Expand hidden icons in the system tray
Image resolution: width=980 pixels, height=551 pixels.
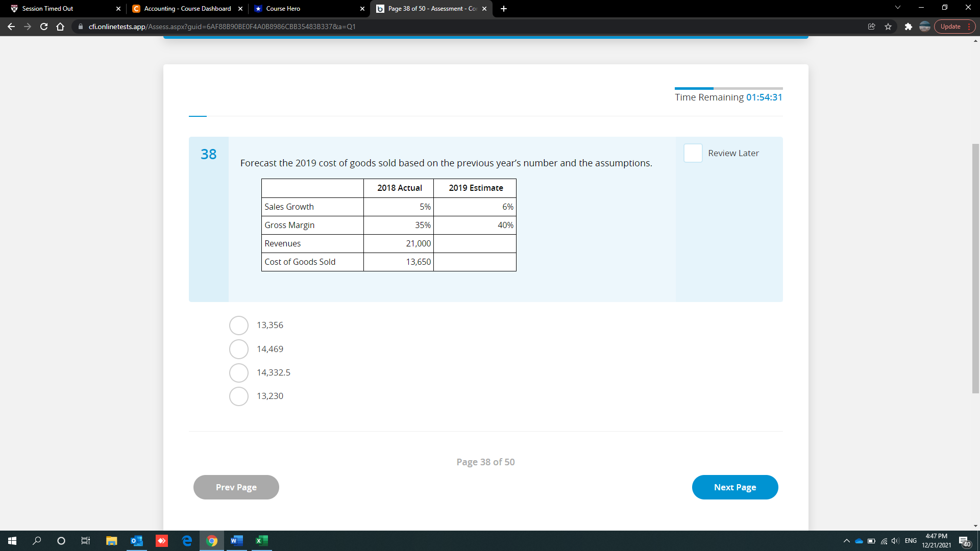pos(846,541)
